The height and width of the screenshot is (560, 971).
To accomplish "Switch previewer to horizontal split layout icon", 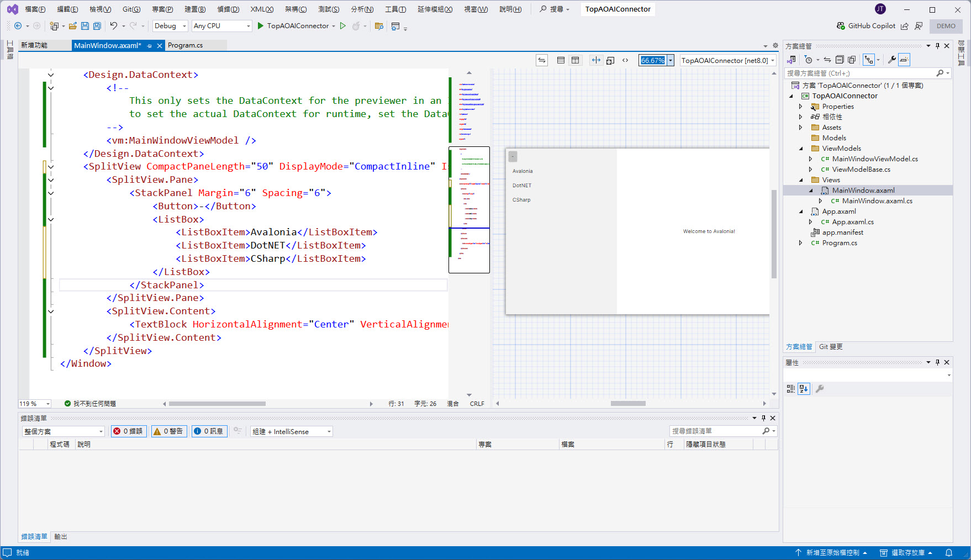I will click(x=561, y=60).
